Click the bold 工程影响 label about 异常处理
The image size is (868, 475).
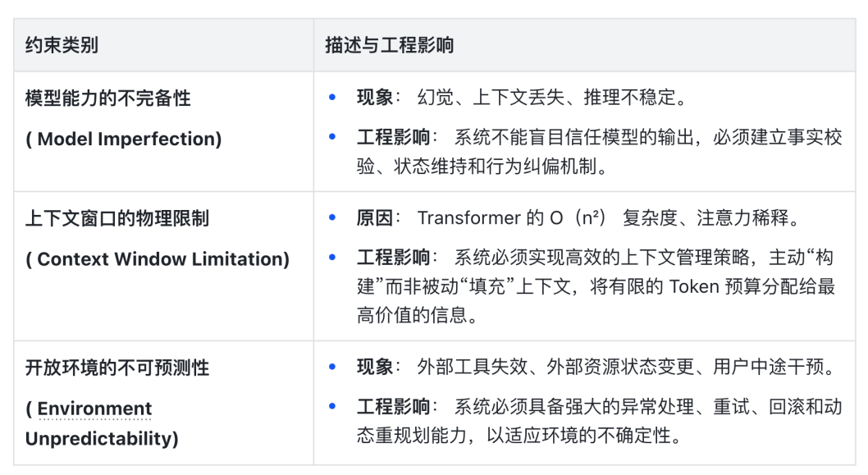pyautogui.click(x=393, y=406)
